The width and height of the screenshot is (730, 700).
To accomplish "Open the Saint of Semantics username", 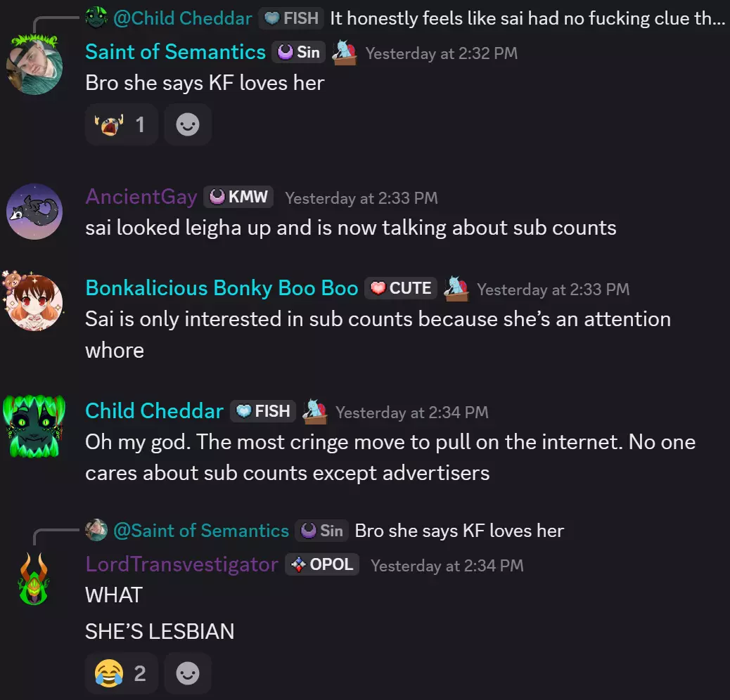I will [x=176, y=52].
